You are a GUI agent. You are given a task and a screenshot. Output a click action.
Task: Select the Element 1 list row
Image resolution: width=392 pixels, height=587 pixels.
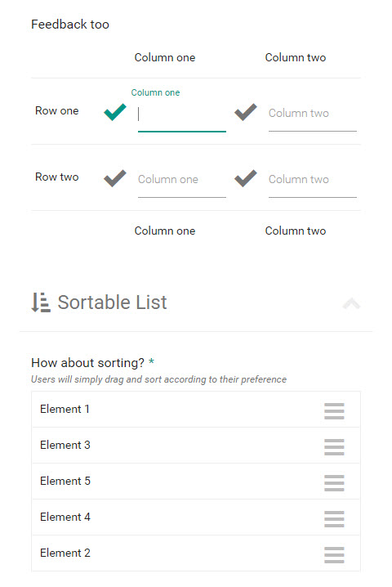[x=196, y=409]
